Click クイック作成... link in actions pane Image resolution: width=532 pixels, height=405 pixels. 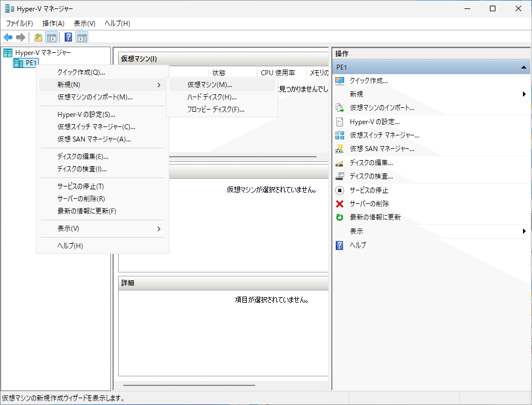click(369, 81)
